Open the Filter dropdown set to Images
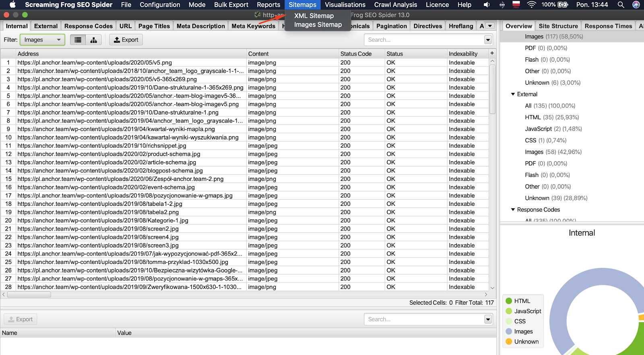Screen dimensions: 644x355 point(42,40)
